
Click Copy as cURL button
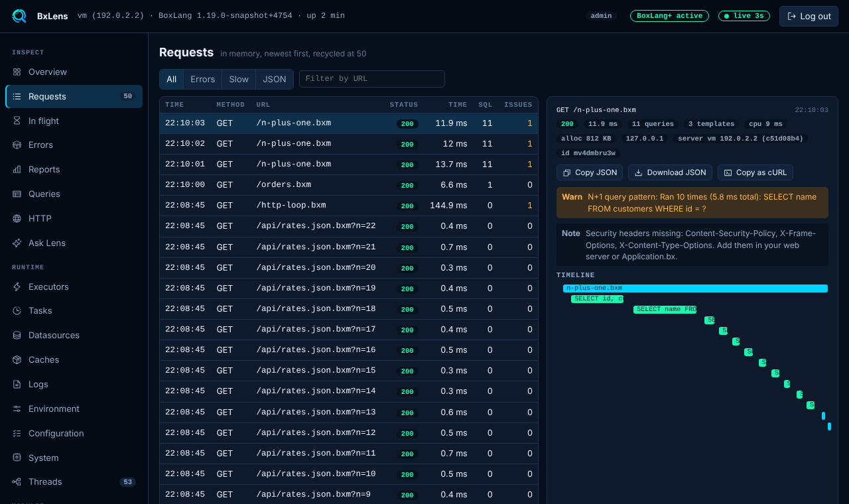coord(755,172)
